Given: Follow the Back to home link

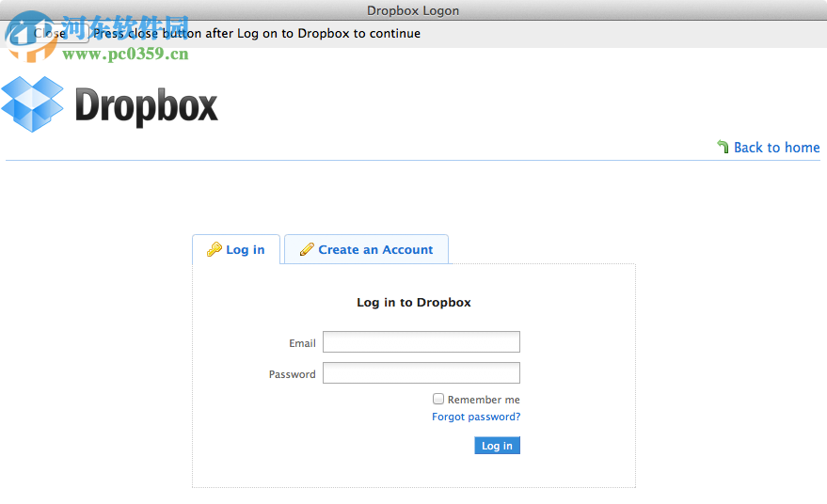Looking at the screenshot, I should (776, 148).
